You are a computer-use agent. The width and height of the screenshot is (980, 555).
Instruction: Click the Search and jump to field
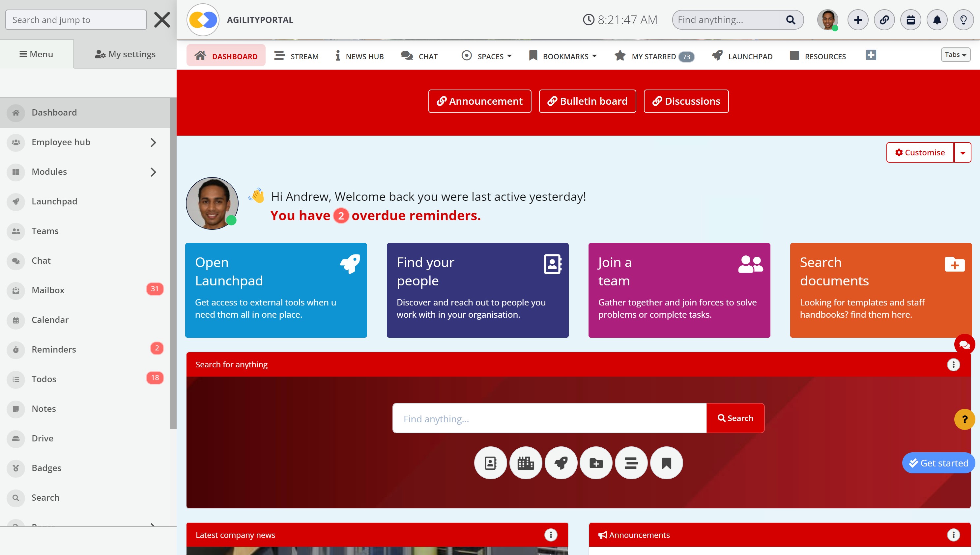[x=76, y=20]
